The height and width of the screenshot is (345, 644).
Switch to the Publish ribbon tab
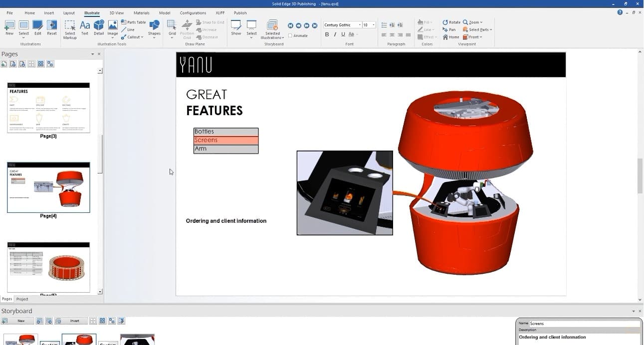[240, 13]
